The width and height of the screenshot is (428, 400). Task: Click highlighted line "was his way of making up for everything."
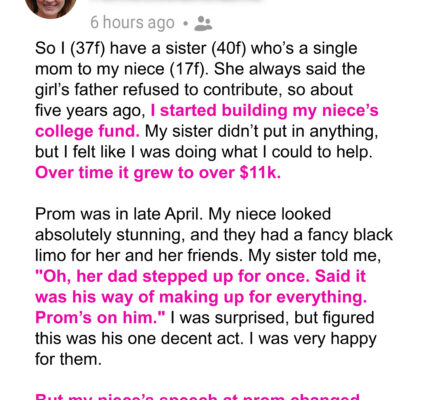[x=201, y=297]
